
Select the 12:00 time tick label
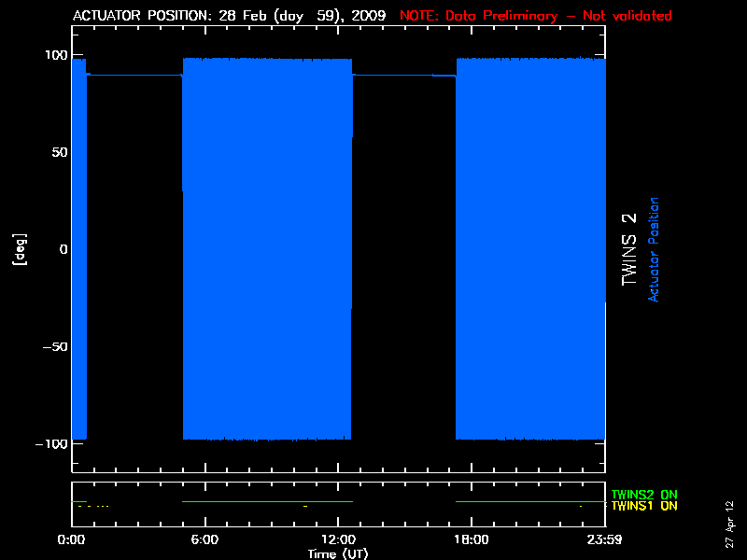337,540
